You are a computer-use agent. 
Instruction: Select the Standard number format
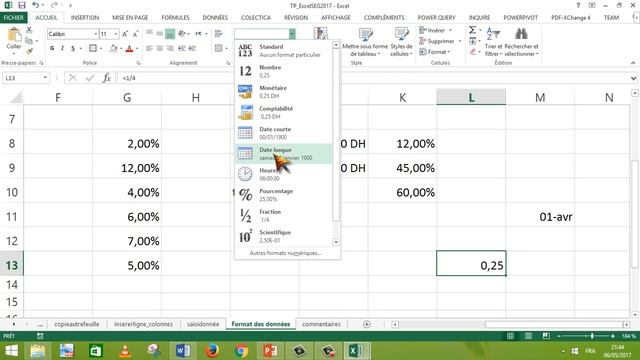point(284,51)
